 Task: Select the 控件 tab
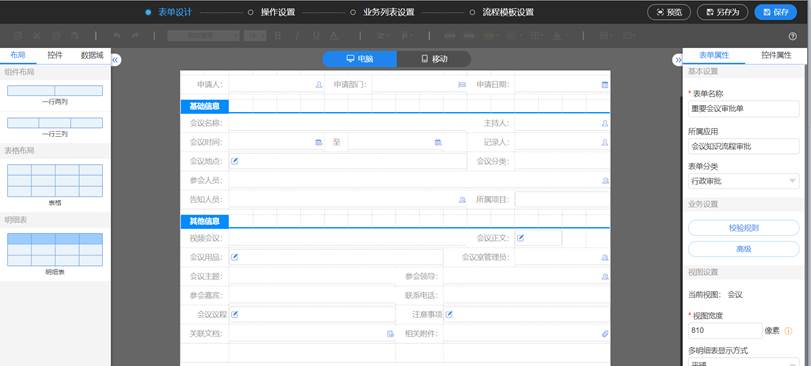coord(55,55)
